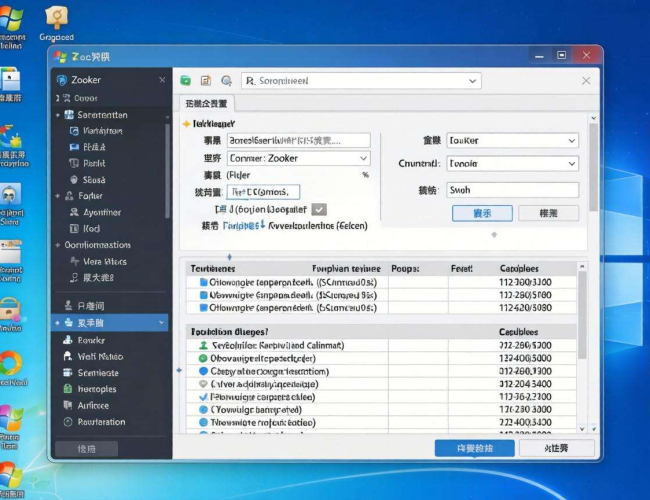The image size is (650, 500).
Task: Click the gray checkmark button after Goopalef
Action: point(319,210)
